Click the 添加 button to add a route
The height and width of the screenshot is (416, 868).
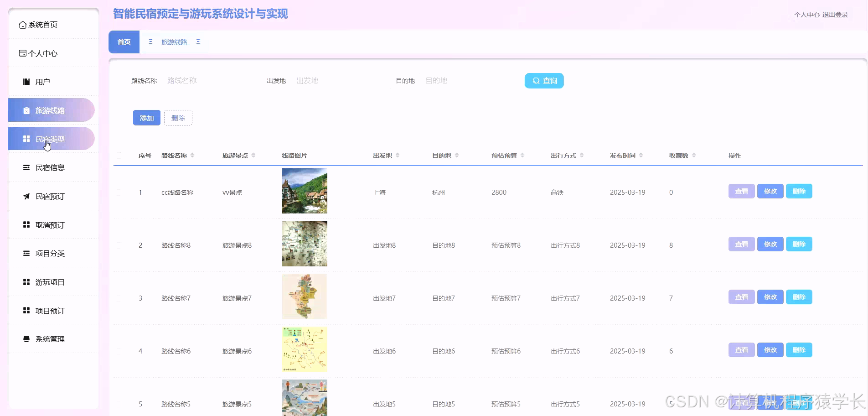click(x=146, y=117)
